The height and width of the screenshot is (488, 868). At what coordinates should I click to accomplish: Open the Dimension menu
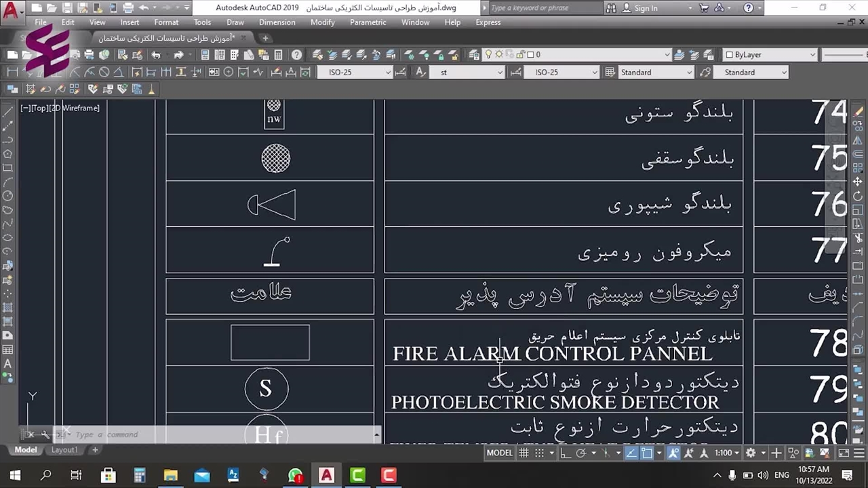[x=277, y=22]
